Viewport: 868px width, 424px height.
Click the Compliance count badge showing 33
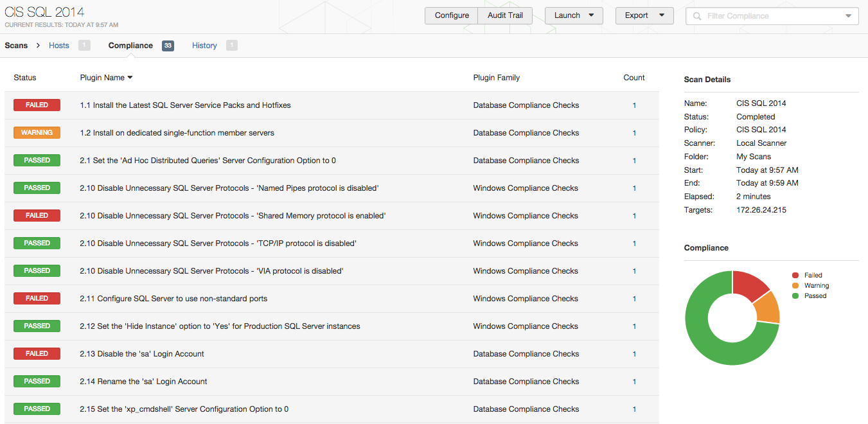coord(168,46)
